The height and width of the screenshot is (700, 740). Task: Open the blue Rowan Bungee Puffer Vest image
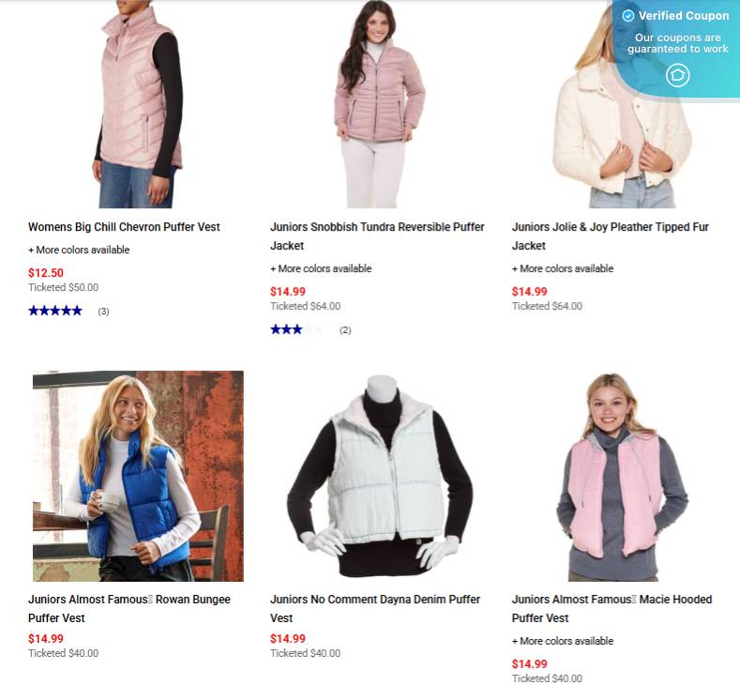(x=138, y=476)
